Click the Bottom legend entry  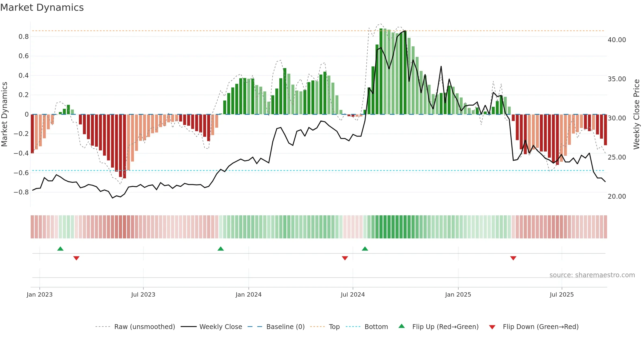(367, 327)
